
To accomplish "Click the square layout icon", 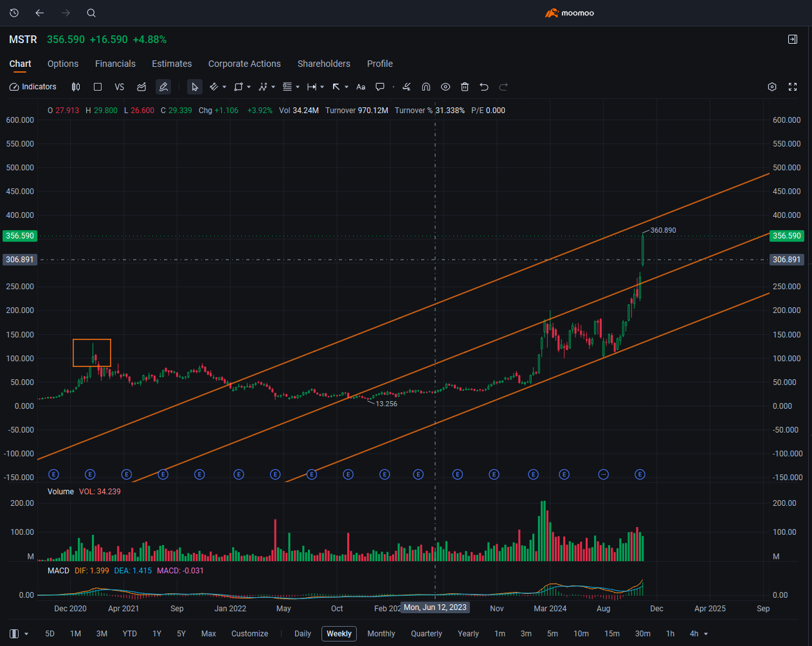I will (x=98, y=87).
